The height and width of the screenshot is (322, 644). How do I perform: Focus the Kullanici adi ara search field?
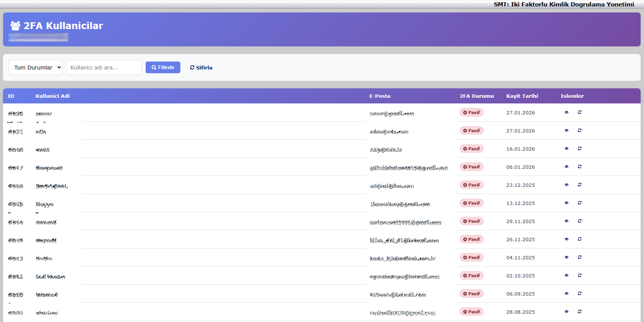[x=104, y=68]
